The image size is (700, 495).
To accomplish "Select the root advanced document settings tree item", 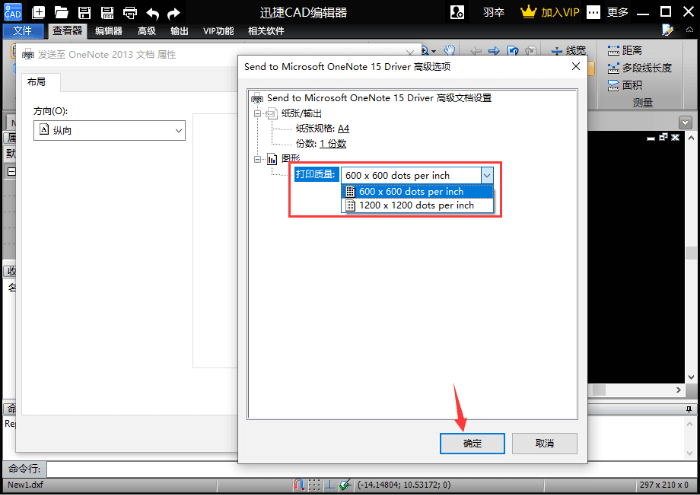I will pos(379,98).
